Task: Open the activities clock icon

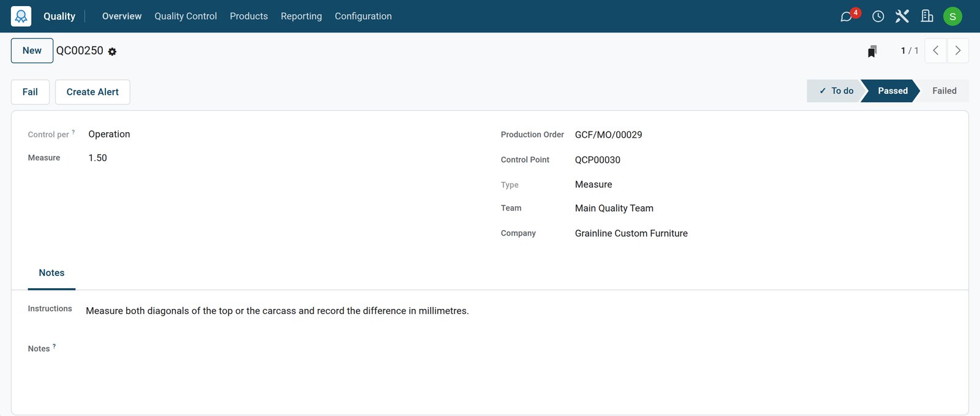Action: point(878,17)
